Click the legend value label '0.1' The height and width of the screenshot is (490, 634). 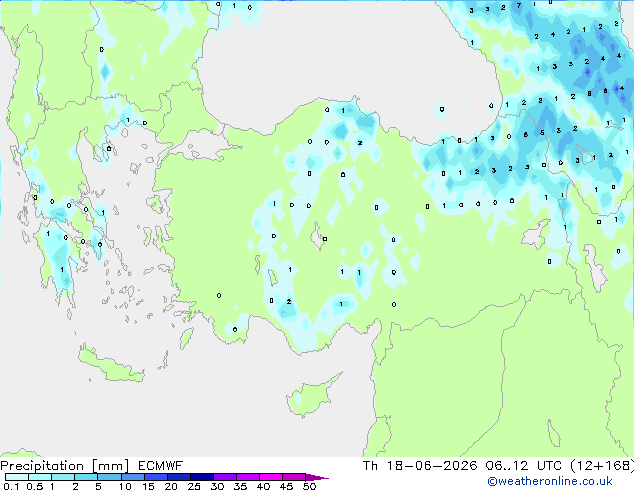[11, 486]
